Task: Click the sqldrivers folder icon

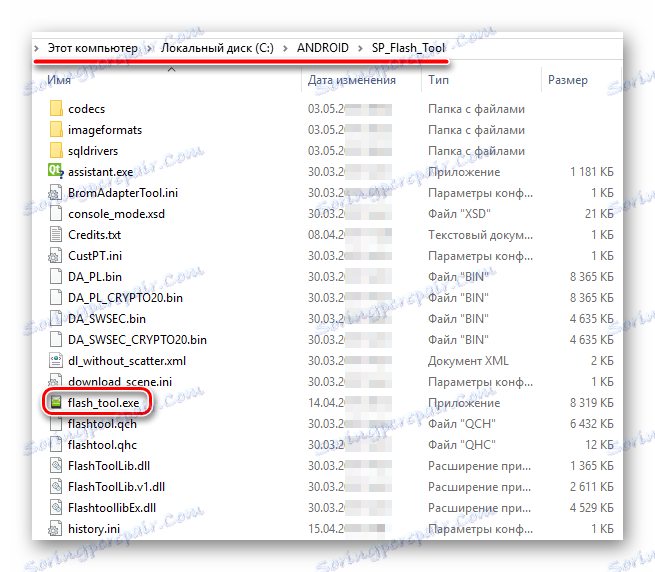Action: pos(56,150)
